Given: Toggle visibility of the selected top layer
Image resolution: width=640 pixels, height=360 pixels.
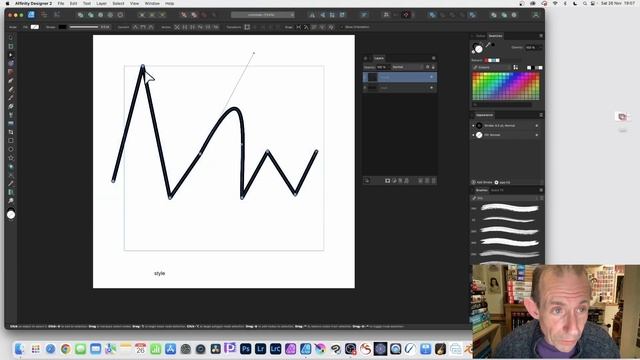Looking at the screenshot, I should tap(431, 77).
